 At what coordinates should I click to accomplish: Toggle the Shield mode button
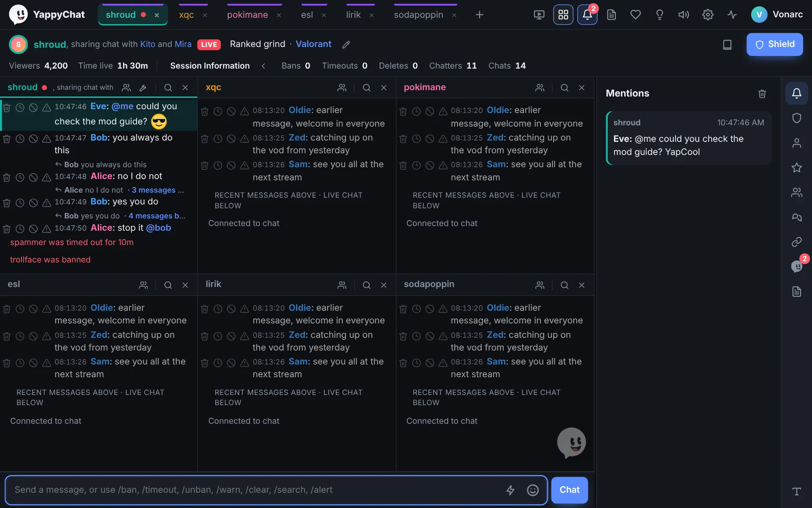click(x=774, y=44)
